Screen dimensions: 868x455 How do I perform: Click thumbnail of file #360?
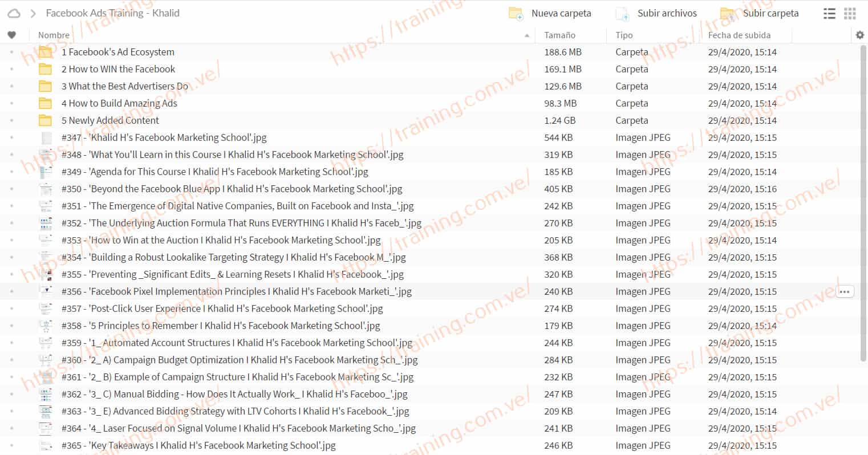coord(46,360)
